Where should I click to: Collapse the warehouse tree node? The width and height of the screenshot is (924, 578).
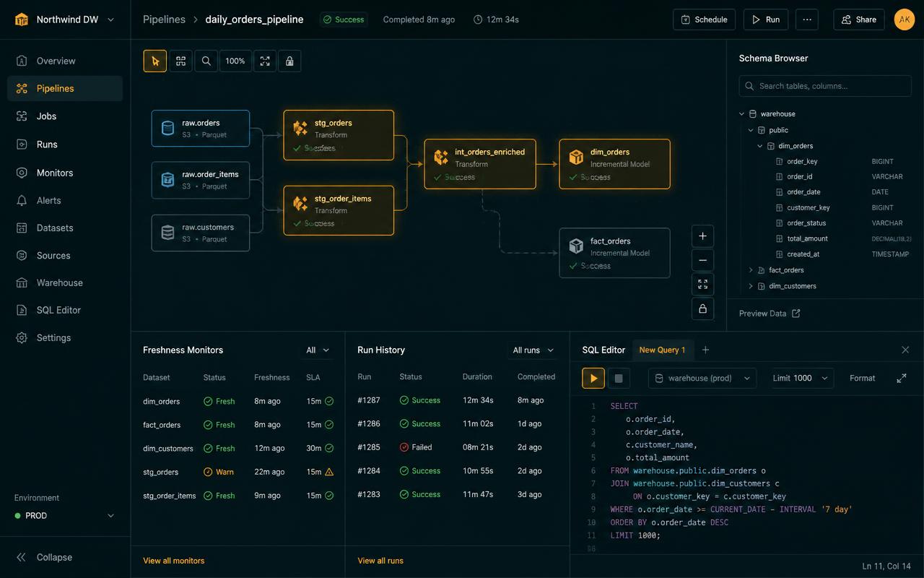[742, 114]
